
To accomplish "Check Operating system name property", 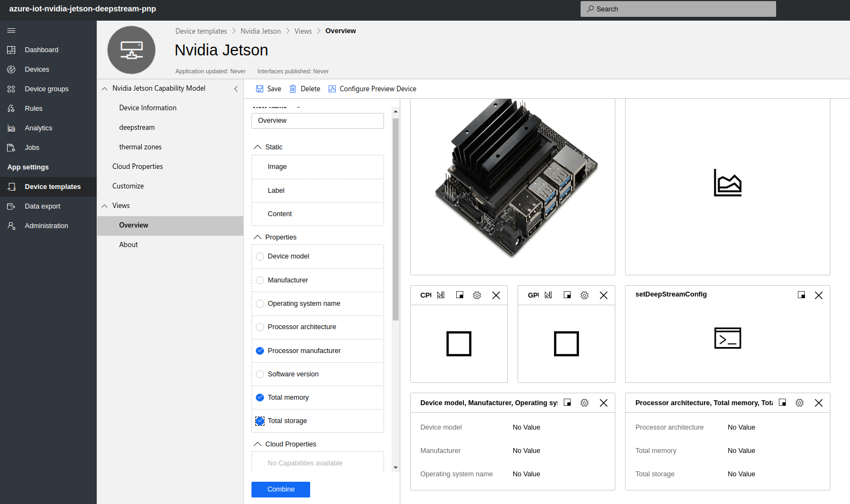I will coord(260,304).
